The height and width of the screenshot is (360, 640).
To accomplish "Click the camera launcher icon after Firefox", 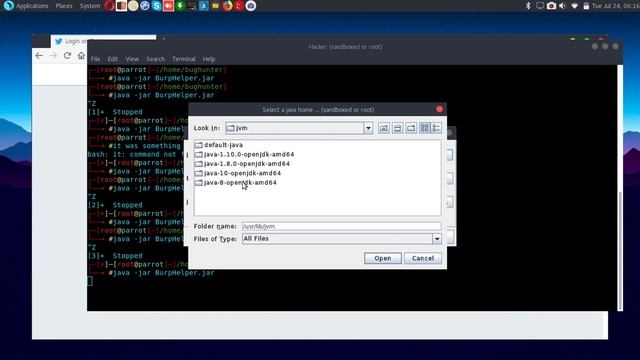I will click(x=251, y=6).
